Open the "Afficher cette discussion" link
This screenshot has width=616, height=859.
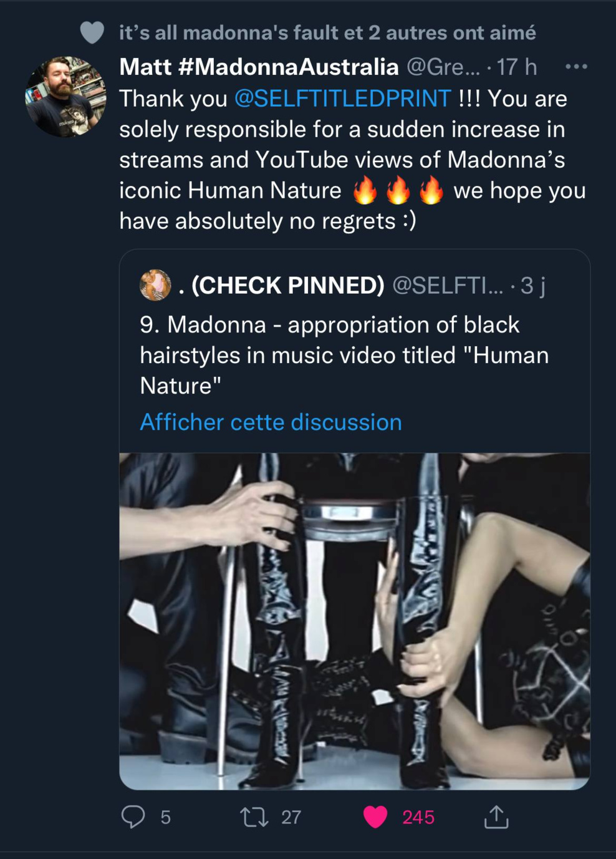(271, 422)
